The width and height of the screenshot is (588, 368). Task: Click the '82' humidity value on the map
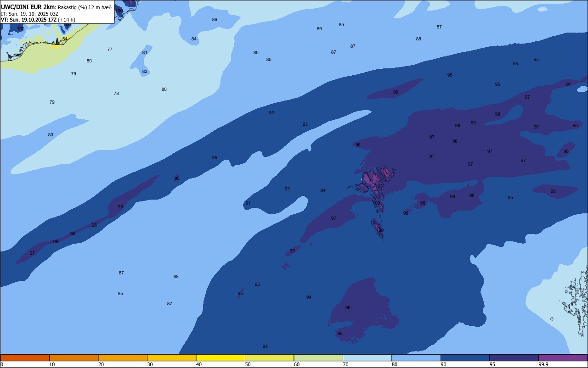coord(145,72)
